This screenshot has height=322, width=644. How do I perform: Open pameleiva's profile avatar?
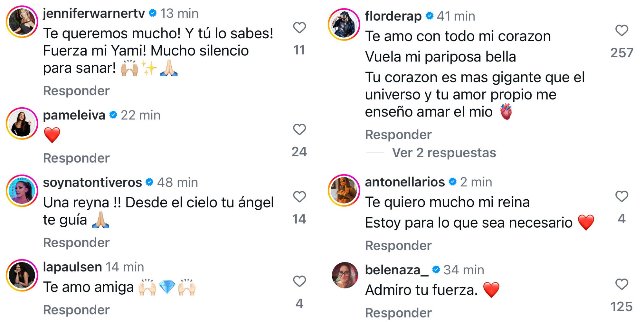[x=22, y=124]
